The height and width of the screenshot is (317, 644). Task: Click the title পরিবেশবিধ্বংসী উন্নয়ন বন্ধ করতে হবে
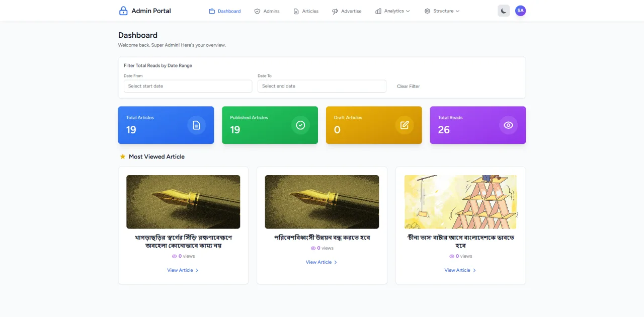click(322, 237)
